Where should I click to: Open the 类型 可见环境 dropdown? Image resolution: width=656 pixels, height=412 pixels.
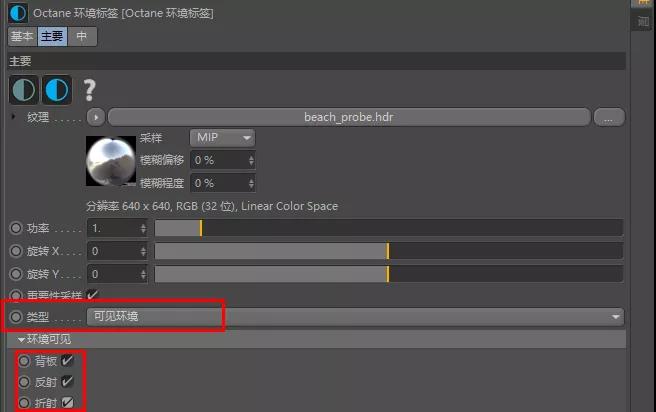(x=355, y=317)
